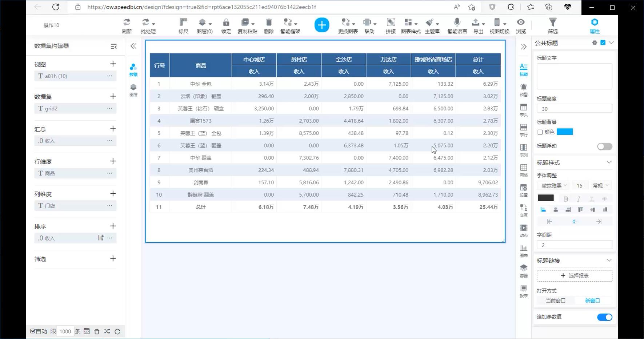Click the 锁定 lock icon

tap(226, 23)
